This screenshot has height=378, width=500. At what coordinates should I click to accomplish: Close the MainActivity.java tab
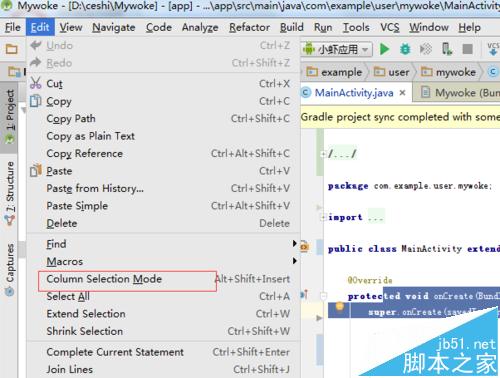(403, 93)
